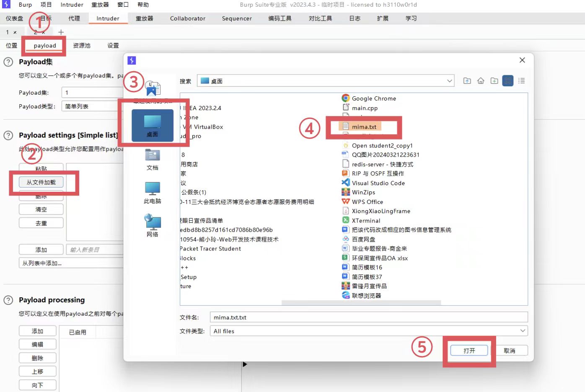Image resolution: width=585 pixels, height=392 pixels.
Task: Open 此电脑 in dialog sidebar
Action: coord(153,193)
